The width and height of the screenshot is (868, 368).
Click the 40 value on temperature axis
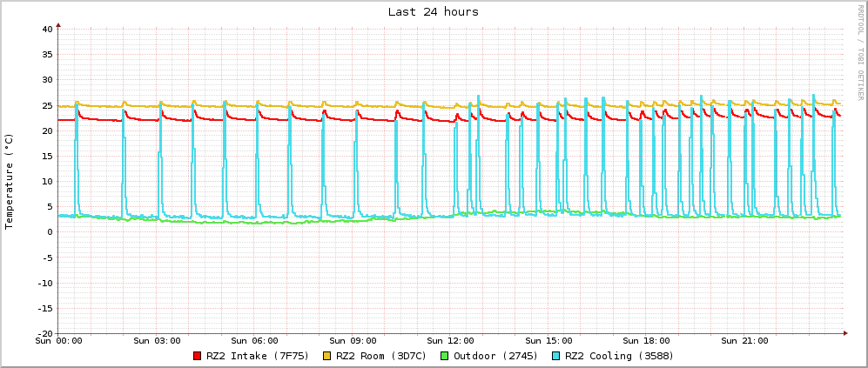pyautogui.click(x=46, y=29)
